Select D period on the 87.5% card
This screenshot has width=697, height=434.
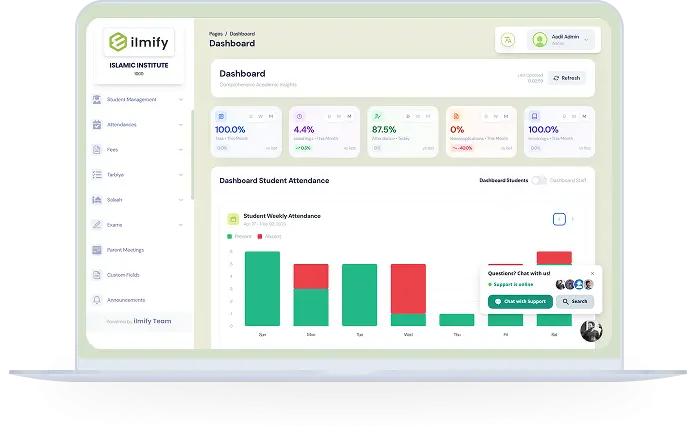tap(408, 117)
